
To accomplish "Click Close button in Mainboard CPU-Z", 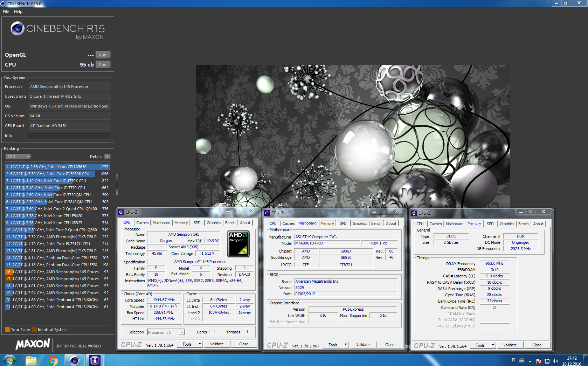I will pos(390,345).
